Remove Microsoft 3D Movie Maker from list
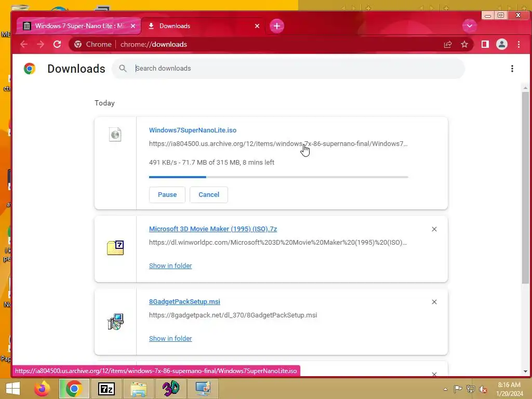This screenshot has width=532, height=399. [434, 229]
